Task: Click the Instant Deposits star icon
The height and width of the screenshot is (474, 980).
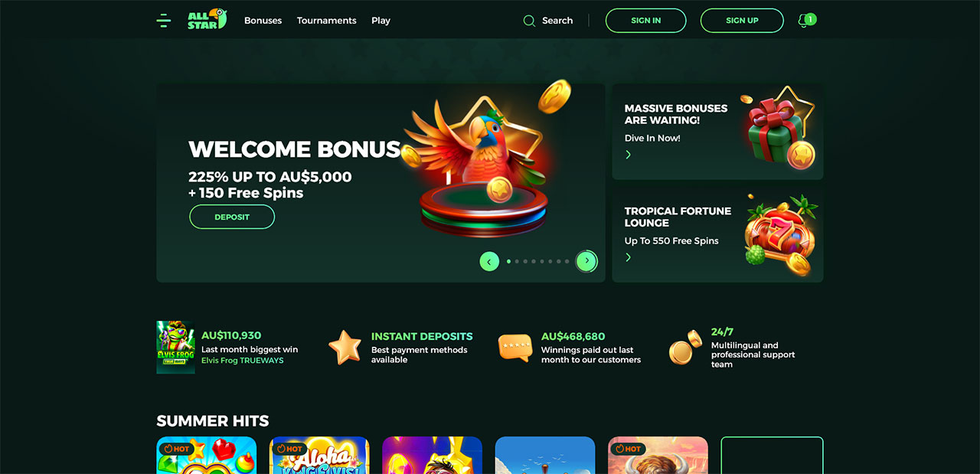Action: tap(345, 347)
